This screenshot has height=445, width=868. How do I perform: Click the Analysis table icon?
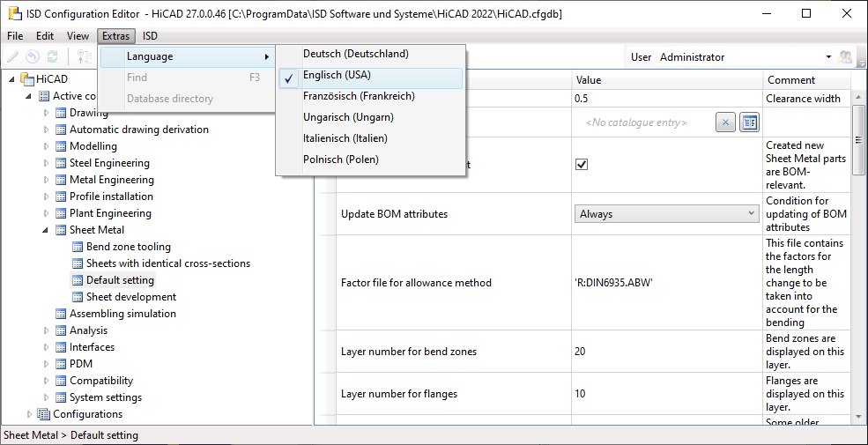pos(61,330)
